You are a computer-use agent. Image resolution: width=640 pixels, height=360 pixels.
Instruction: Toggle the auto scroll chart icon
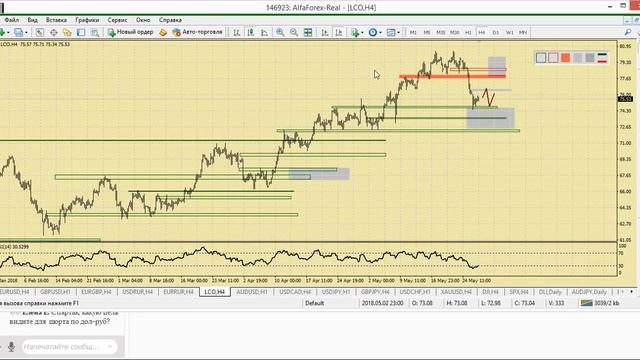tap(325, 32)
